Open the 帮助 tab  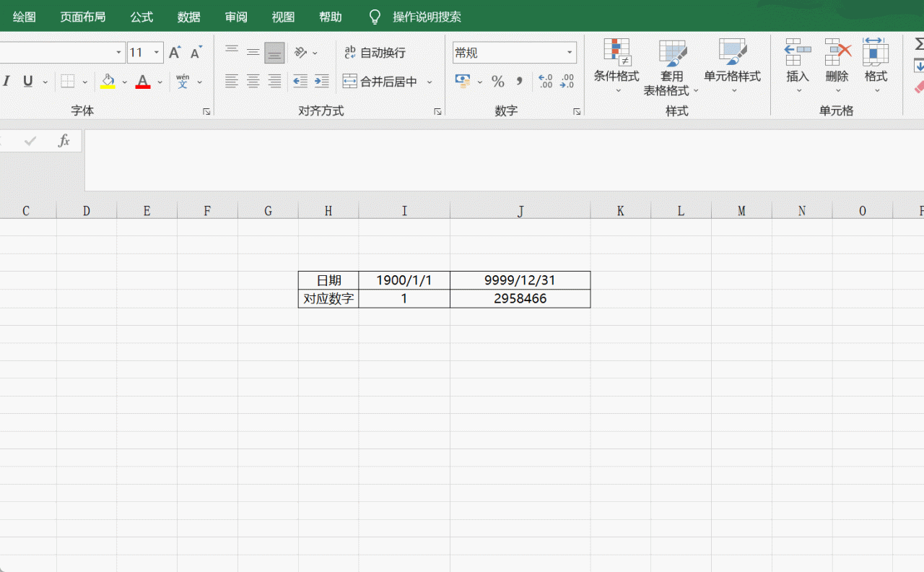(331, 17)
